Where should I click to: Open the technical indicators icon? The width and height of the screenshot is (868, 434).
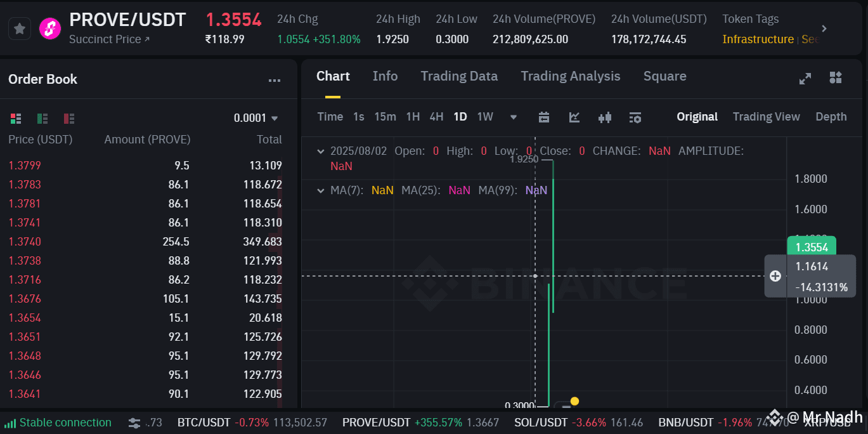574,117
